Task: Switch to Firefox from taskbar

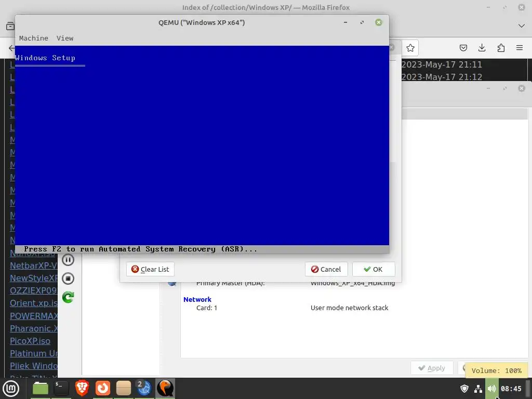Action: (x=102, y=389)
